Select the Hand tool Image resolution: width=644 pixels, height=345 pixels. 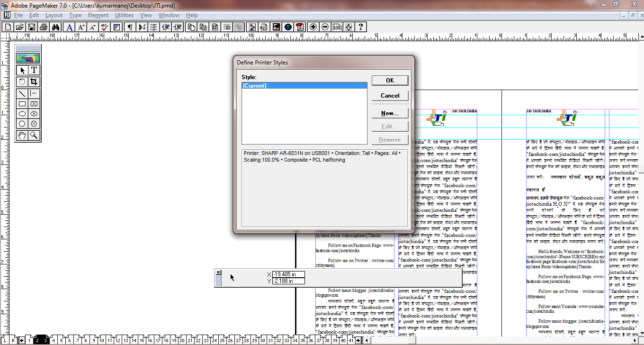[21, 135]
